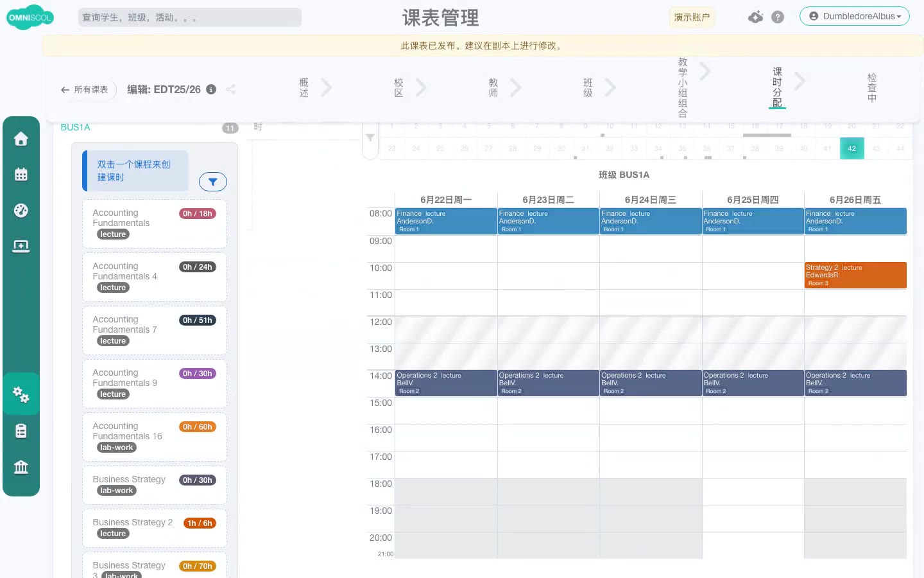
Task: Open the calendar icon in the sidebar
Action: [x=21, y=175]
